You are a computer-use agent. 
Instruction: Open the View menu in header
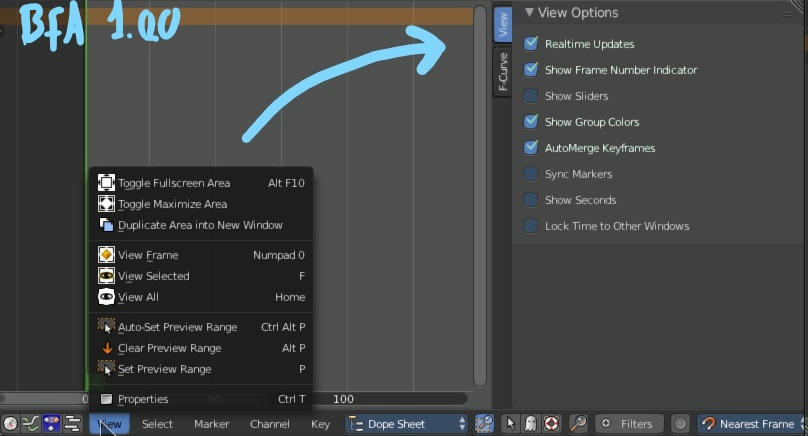(110, 424)
